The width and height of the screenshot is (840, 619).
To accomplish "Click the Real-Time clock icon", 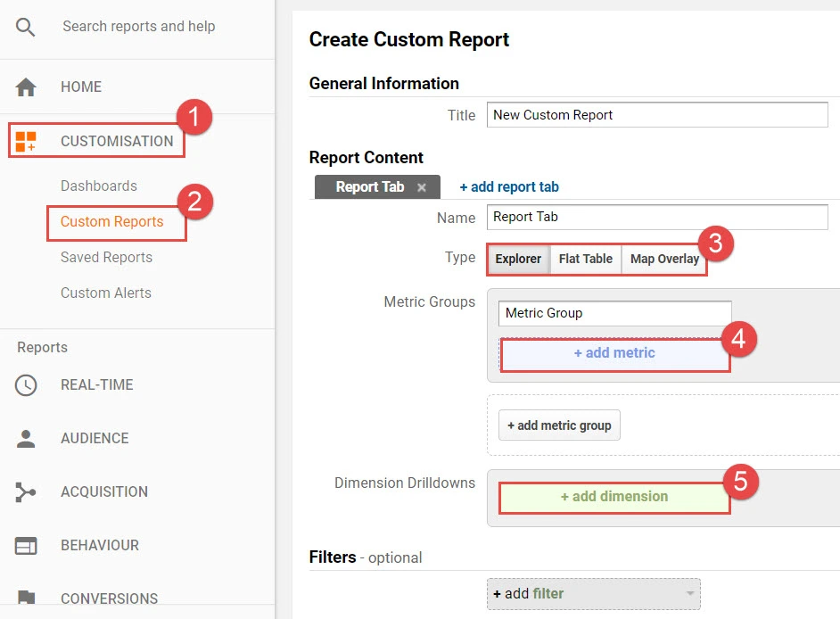I will pyautogui.click(x=26, y=385).
